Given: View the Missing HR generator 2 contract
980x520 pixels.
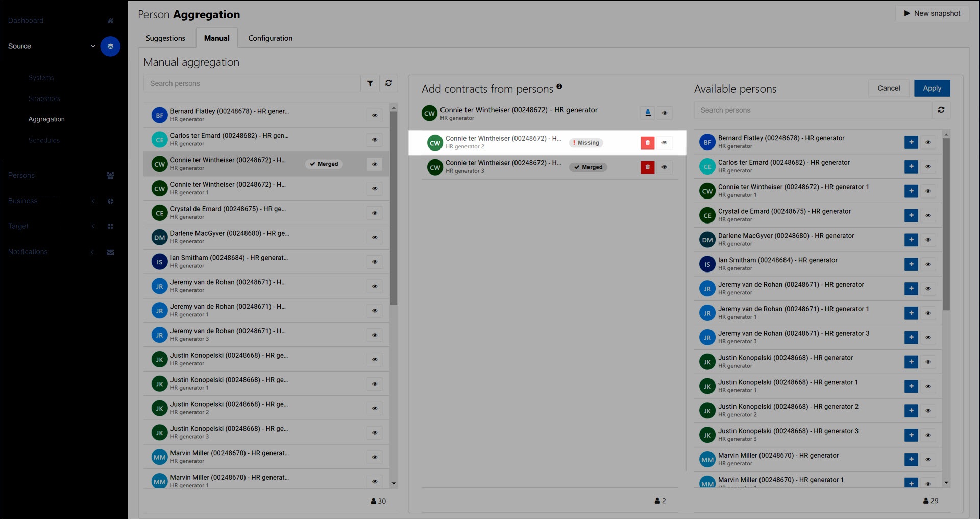Looking at the screenshot, I should (664, 143).
